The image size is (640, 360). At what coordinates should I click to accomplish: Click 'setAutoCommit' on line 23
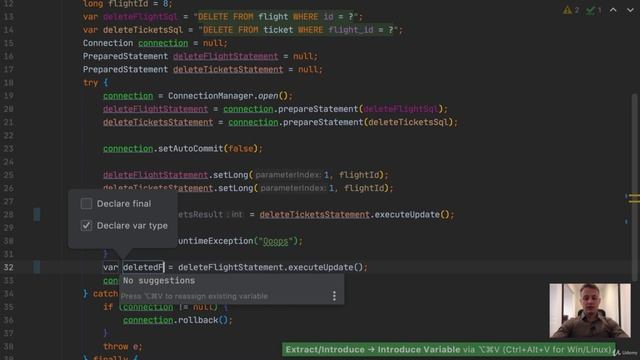(190, 149)
